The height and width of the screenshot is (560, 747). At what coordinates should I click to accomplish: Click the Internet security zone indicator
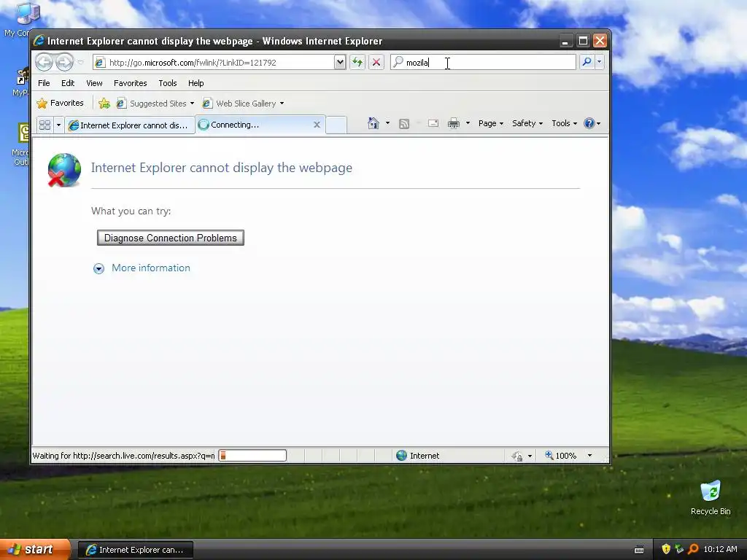(418, 456)
